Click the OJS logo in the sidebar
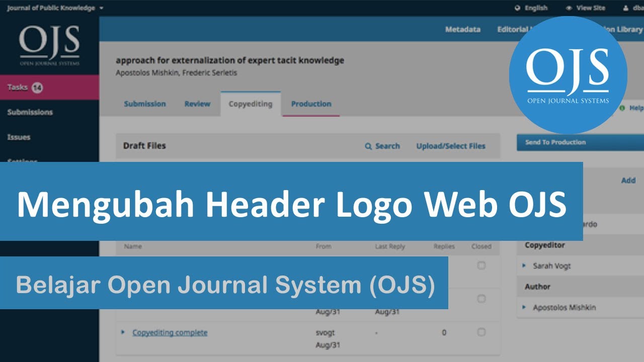 point(49,46)
